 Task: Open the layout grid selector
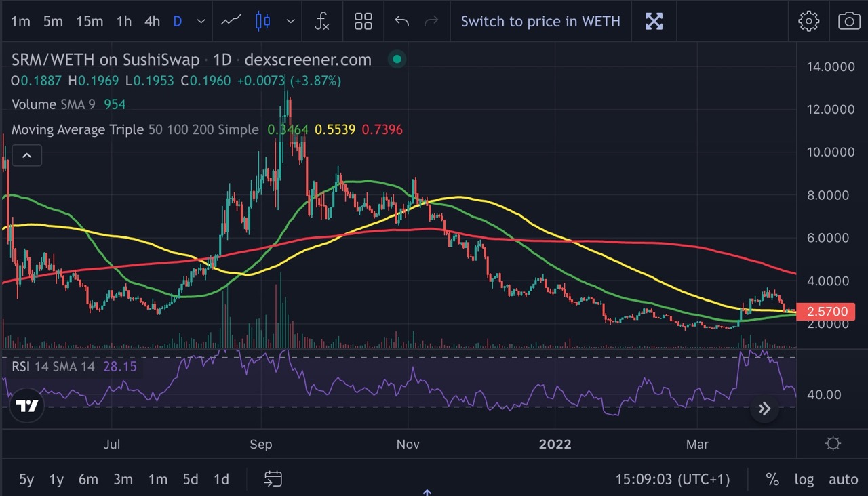363,21
